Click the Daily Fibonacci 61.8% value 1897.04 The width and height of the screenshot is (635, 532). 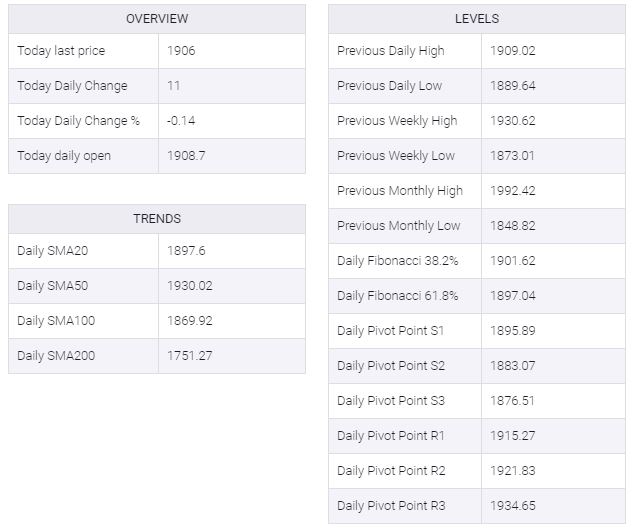click(513, 296)
